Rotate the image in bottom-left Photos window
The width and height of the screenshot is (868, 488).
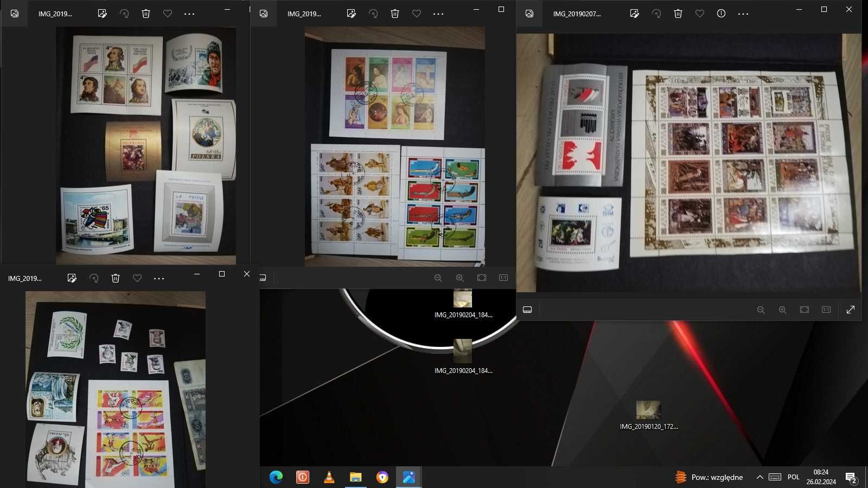[x=94, y=278]
